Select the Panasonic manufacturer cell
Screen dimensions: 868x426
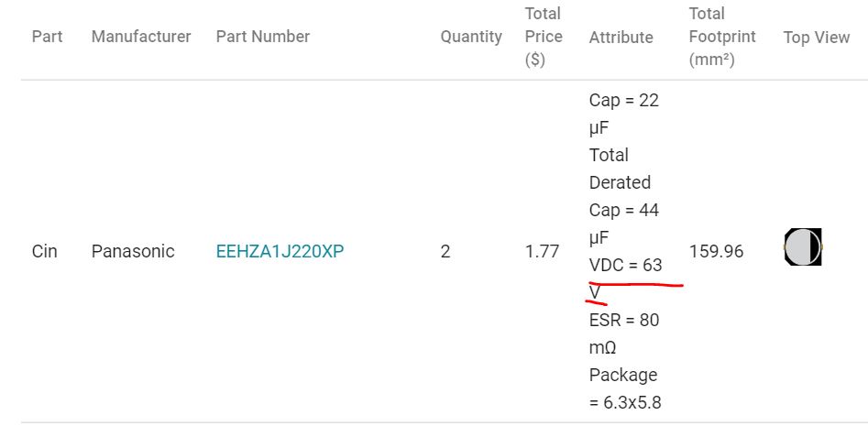pyautogui.click(x=133, y=251)
